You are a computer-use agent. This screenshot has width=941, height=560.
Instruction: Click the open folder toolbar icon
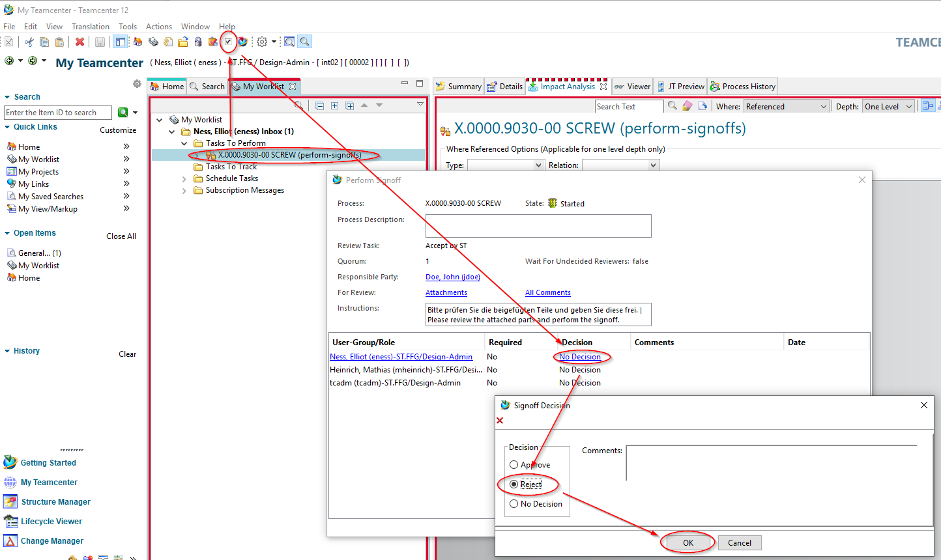coord(183,42)
